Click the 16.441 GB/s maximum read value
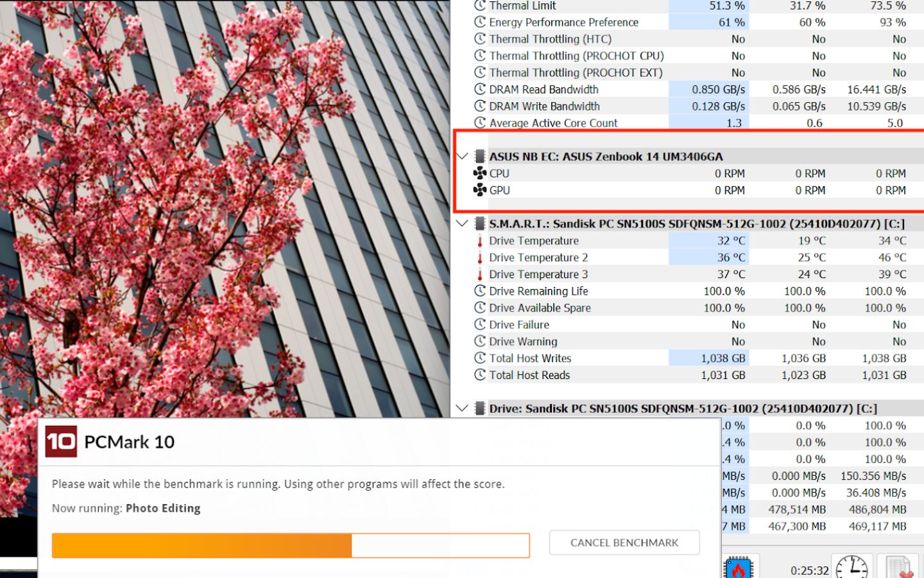 pyautogui.click(x=877, y=89)
